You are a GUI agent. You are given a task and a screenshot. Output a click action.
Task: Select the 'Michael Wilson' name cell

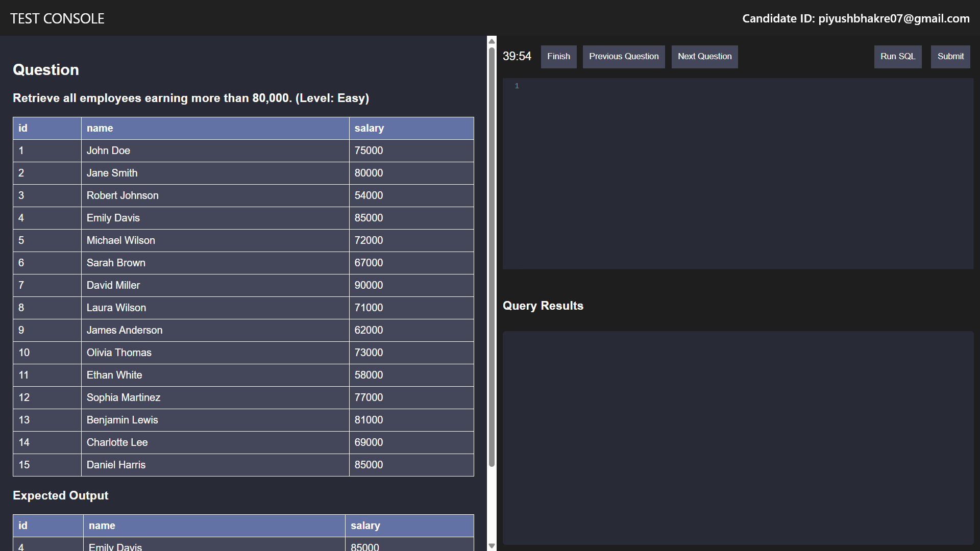pyautogui.click(x=215, y=241)
